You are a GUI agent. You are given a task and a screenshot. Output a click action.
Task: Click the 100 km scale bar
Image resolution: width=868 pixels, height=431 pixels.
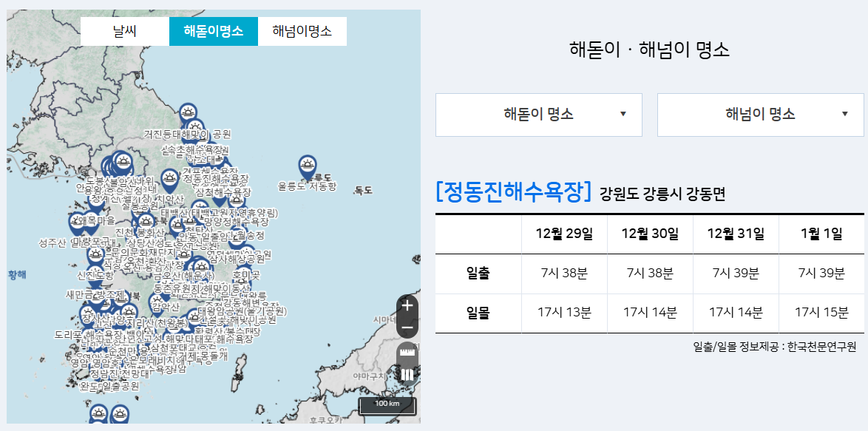(388, 406)
